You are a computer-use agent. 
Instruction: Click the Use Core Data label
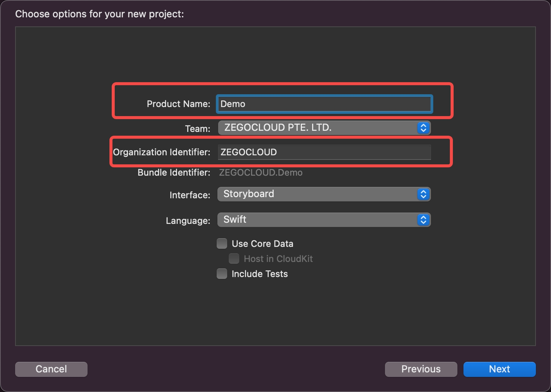click(x=262, y=243)
